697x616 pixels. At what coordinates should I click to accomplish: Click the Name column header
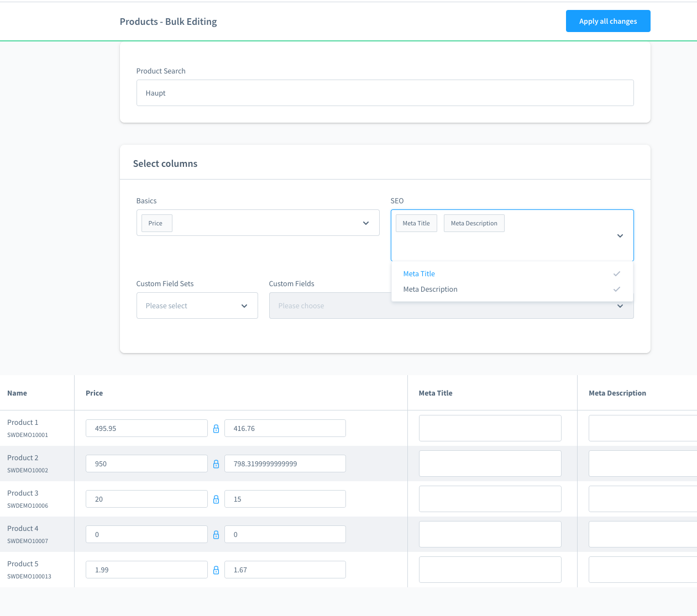(x=17, y=393)
